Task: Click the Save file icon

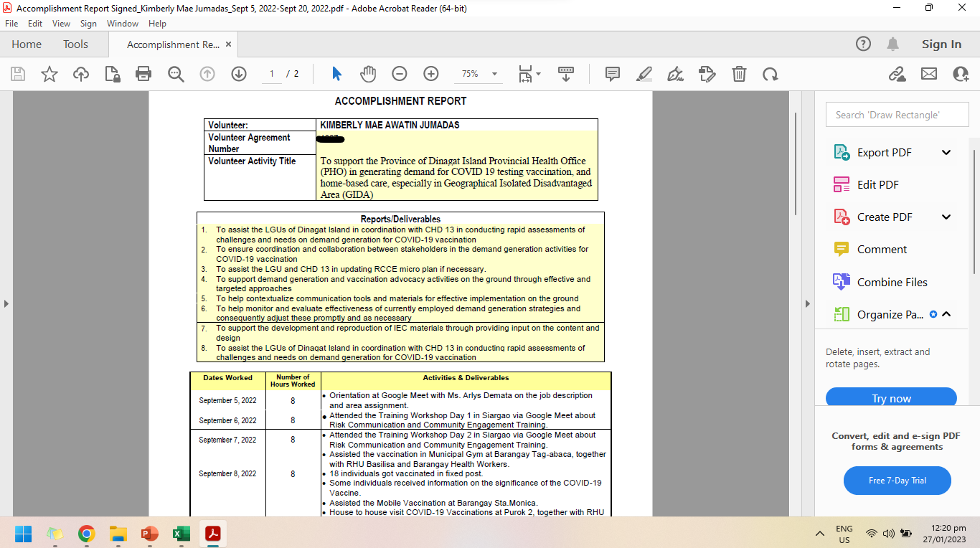Action: pyautogui.click(x=18, y=74)
